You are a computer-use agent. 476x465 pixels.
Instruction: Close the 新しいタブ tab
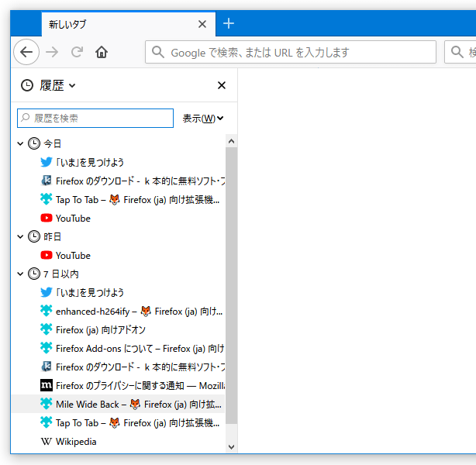202,24
